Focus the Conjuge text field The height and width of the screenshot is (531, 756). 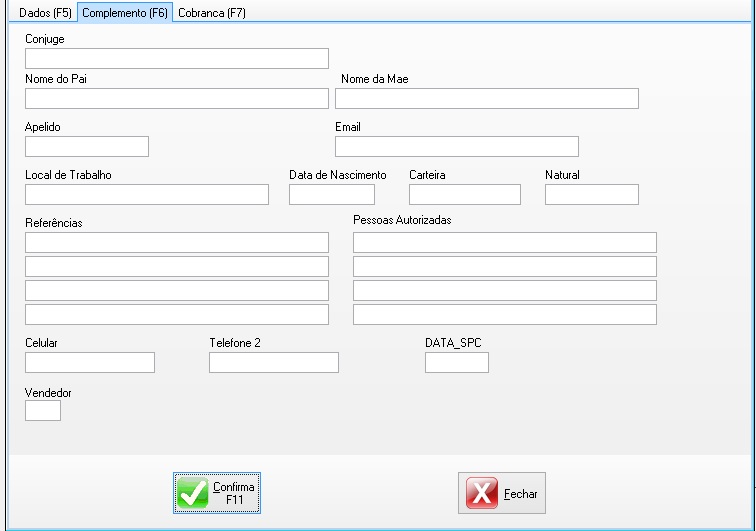coord(176,58)
